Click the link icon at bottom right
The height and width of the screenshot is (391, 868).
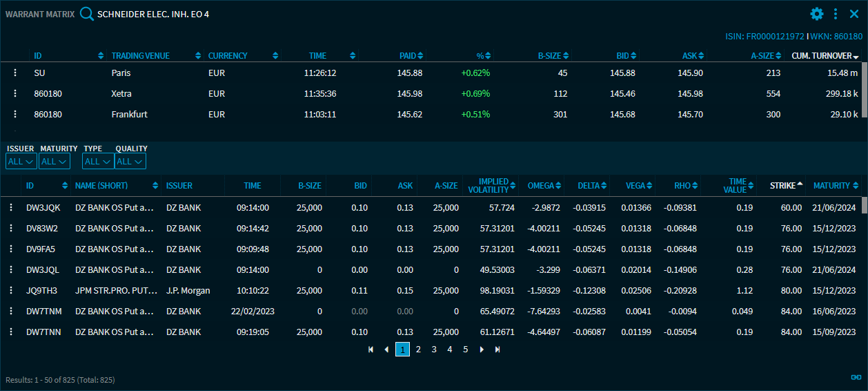point(856,377)
